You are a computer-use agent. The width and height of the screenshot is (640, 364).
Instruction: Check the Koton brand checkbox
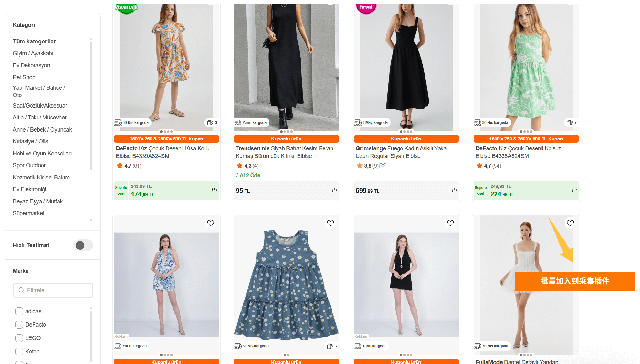pyautogui.click(x=19, y=352)
